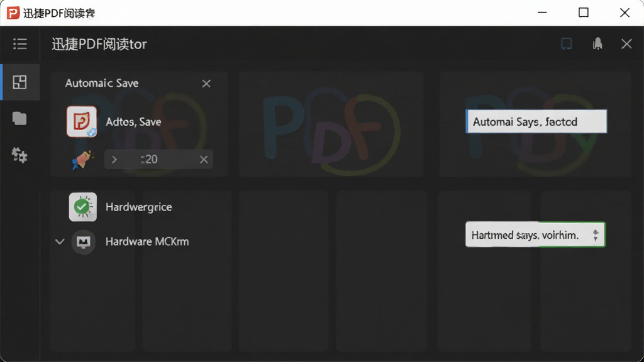
Task: Open the Hartmed says, voirhim. dropdown
Action: tap(535, 235)
